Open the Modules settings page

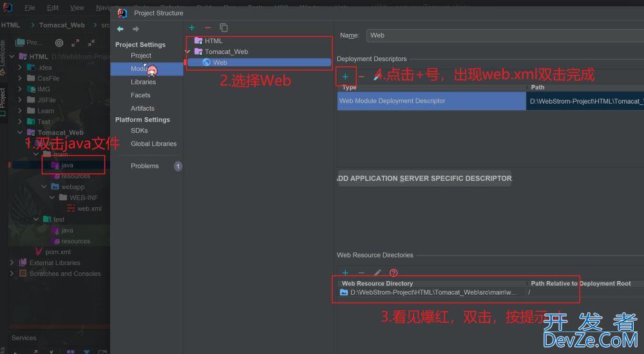point(147,69)
